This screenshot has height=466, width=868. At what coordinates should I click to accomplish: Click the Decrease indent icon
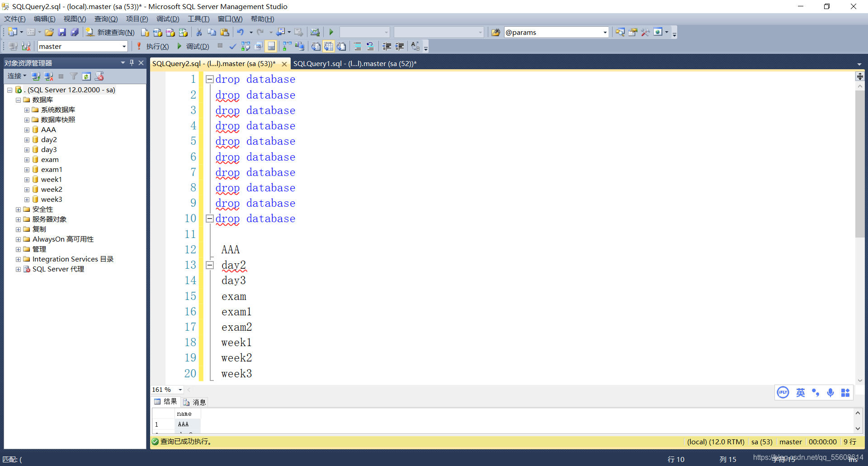387,46
